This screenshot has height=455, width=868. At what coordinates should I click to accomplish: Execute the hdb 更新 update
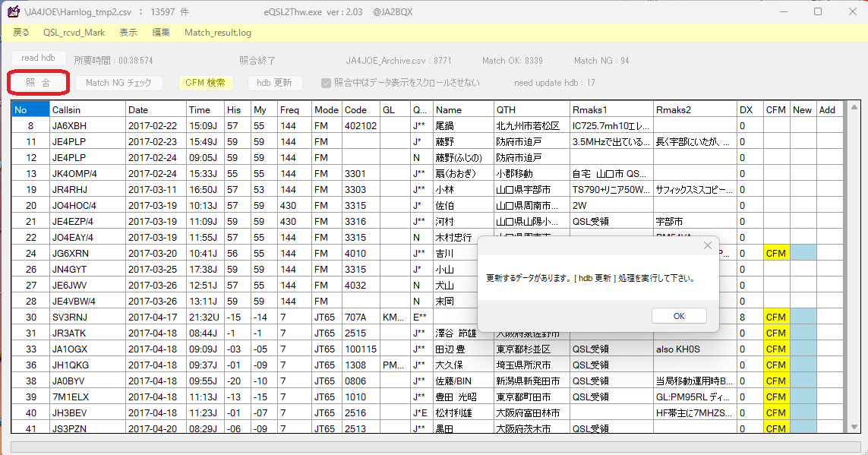pyautogui.click(x=275, y=83)
